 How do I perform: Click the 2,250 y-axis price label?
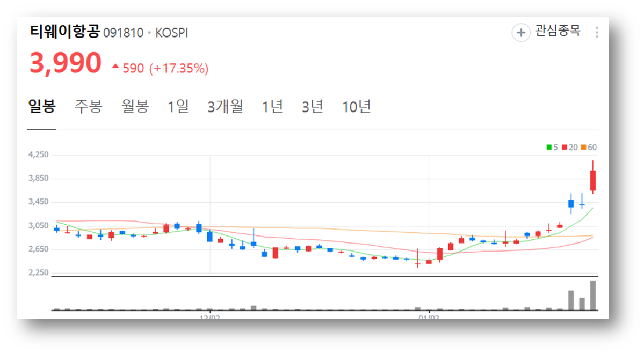[38, 272]
